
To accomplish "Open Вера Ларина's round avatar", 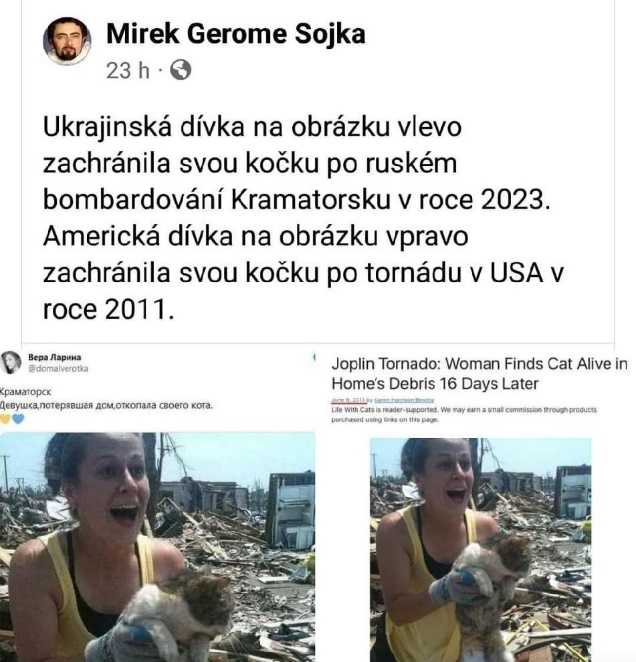I will [11, 362].
